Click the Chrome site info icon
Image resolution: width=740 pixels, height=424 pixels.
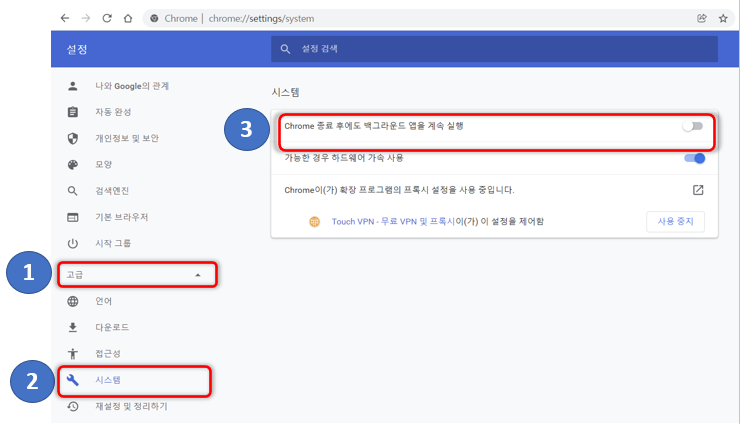pos(154,18)
